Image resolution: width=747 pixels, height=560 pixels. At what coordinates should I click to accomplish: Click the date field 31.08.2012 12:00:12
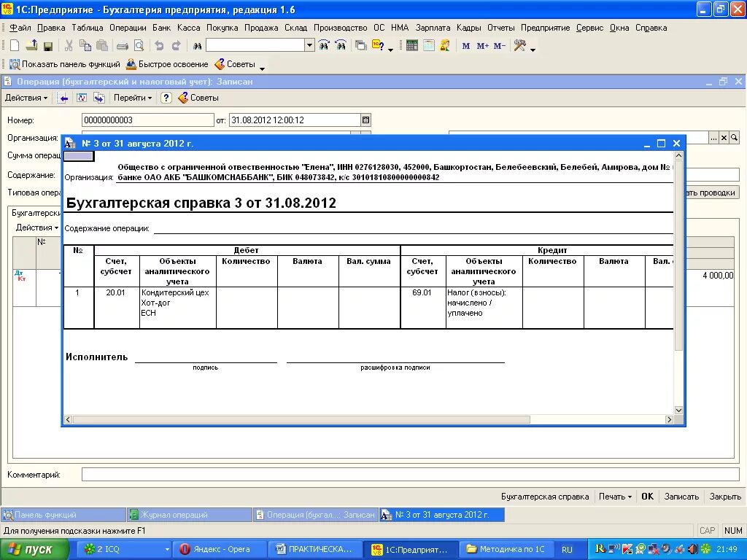[295, 120]
